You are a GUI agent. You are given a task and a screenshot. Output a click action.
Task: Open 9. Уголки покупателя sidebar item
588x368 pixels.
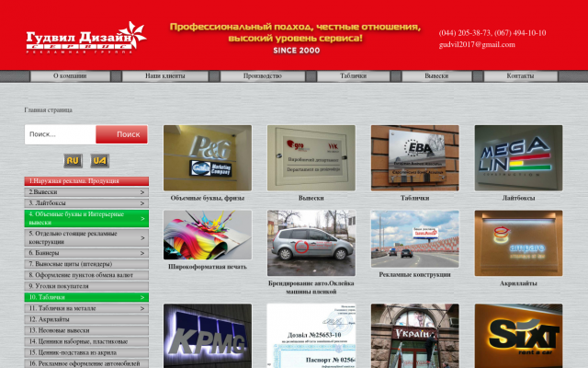point(86,286)
